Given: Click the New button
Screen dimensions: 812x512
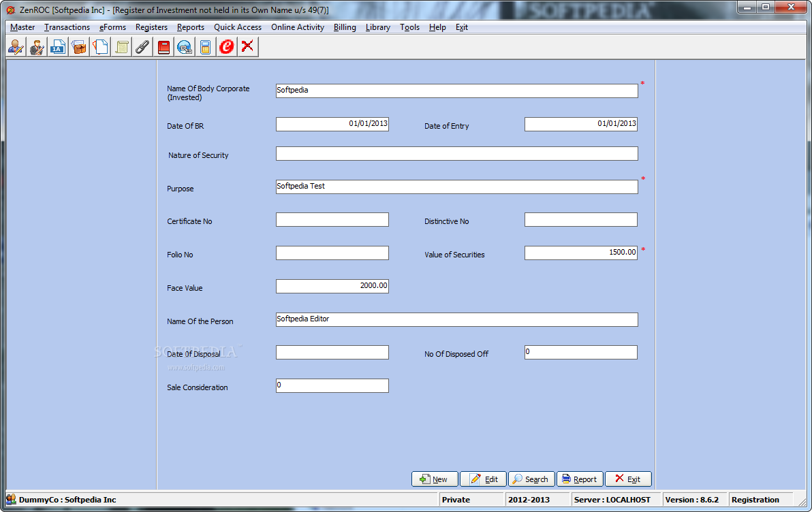Looking at the screenshot, I should (435, 479).
